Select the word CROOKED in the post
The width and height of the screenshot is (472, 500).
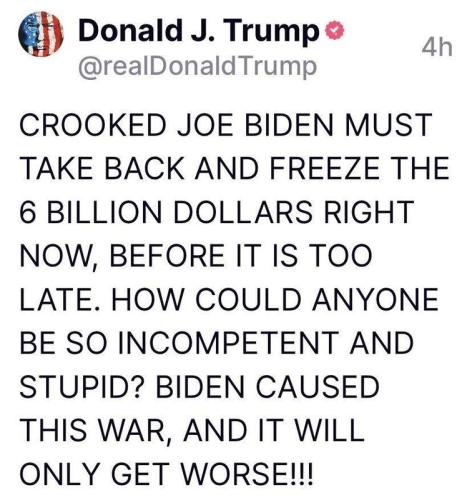tap(93, 125)
